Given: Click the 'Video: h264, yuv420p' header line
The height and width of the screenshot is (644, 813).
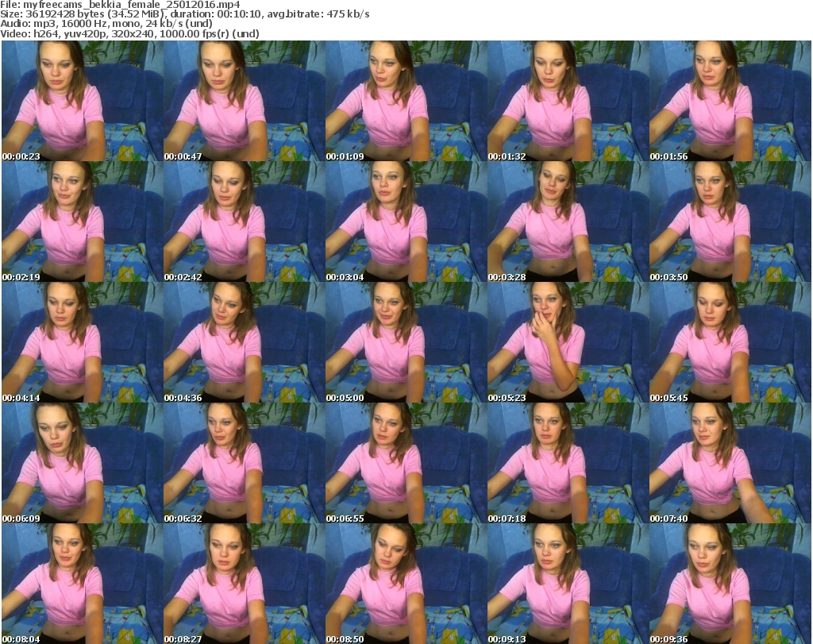Looking at the screenshot, I should coord(129,33).
